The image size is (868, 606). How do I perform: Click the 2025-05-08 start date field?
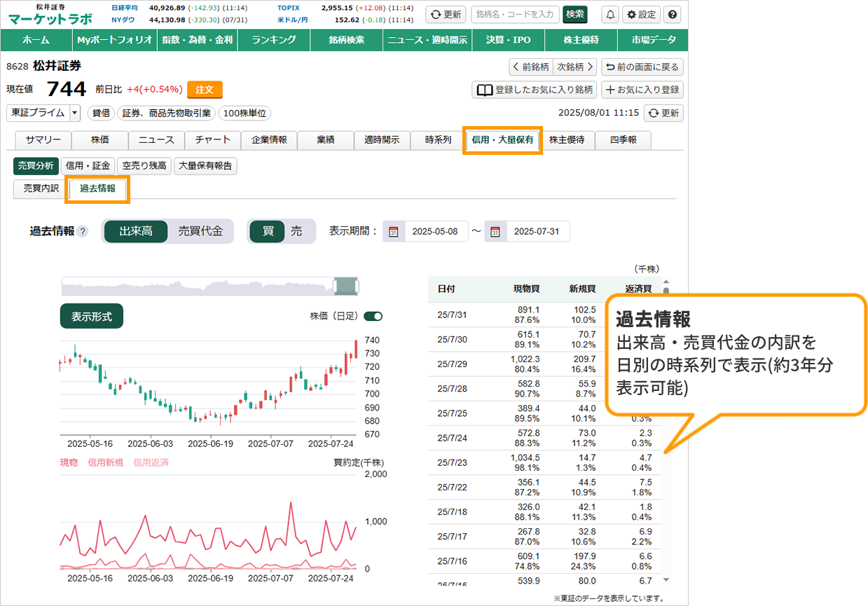pos(435,232)
